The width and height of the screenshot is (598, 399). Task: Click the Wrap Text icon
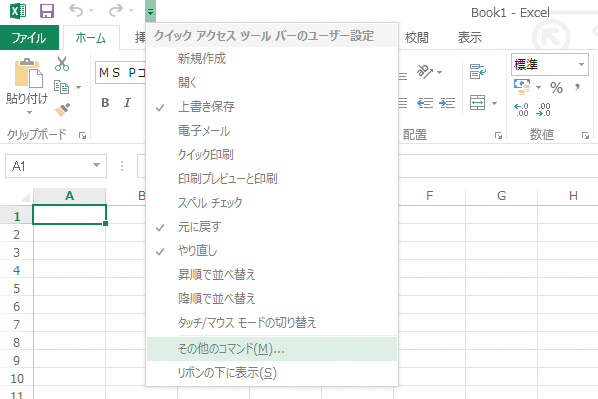point(477,72)
